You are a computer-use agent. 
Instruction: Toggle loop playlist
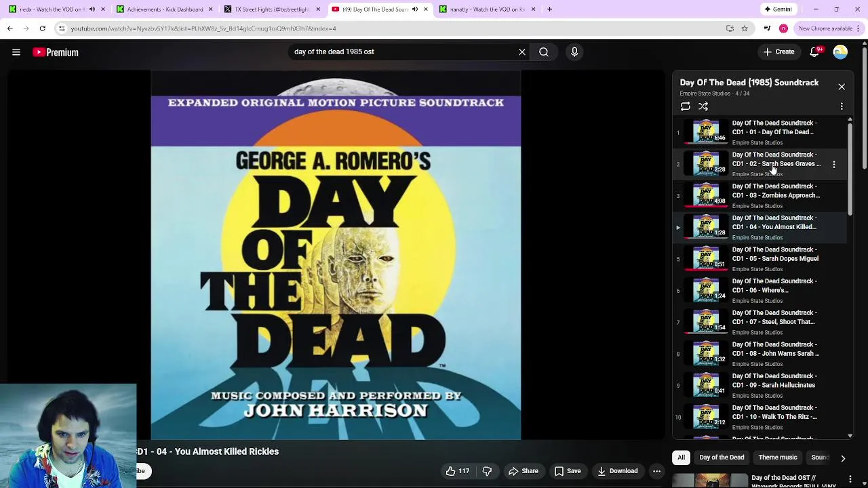[686, 106]
